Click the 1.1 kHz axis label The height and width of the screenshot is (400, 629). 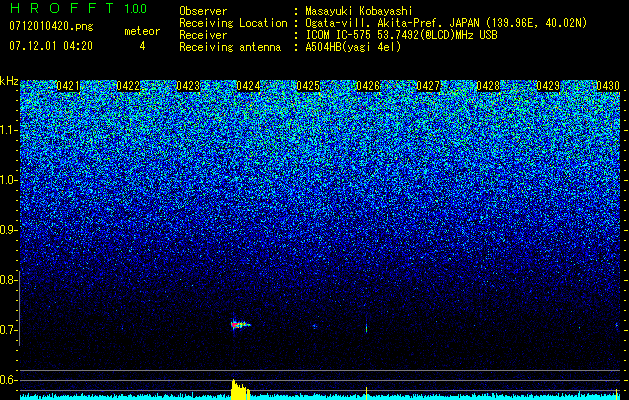pyautogui.click(x=9, y=130)
